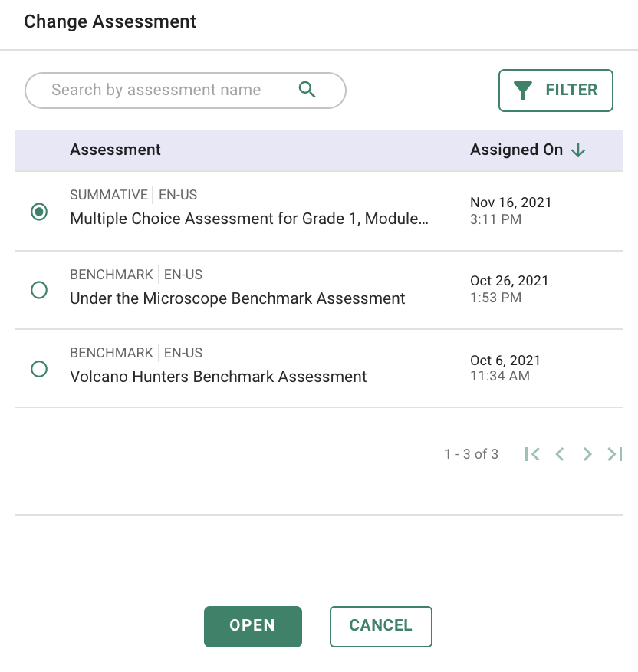Go to previous page of results
This screenshot has width=638, height=672.
tap(559, 454)
